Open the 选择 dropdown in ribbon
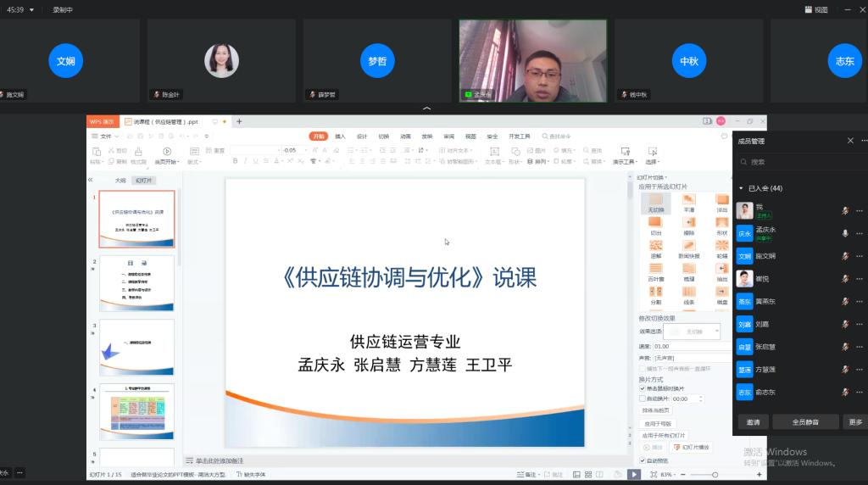The height and width of the screenshot is (485, 868). click(653, 162)
